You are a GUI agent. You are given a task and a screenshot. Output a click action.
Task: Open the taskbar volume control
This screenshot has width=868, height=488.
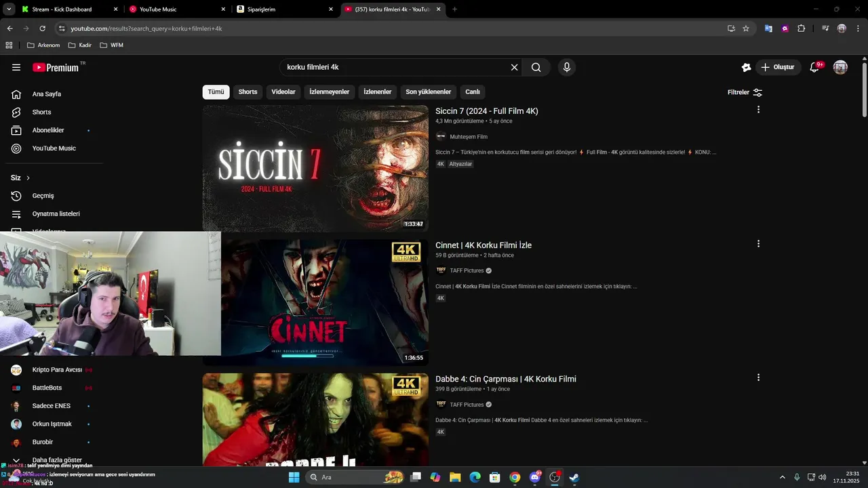coord(822,477)
